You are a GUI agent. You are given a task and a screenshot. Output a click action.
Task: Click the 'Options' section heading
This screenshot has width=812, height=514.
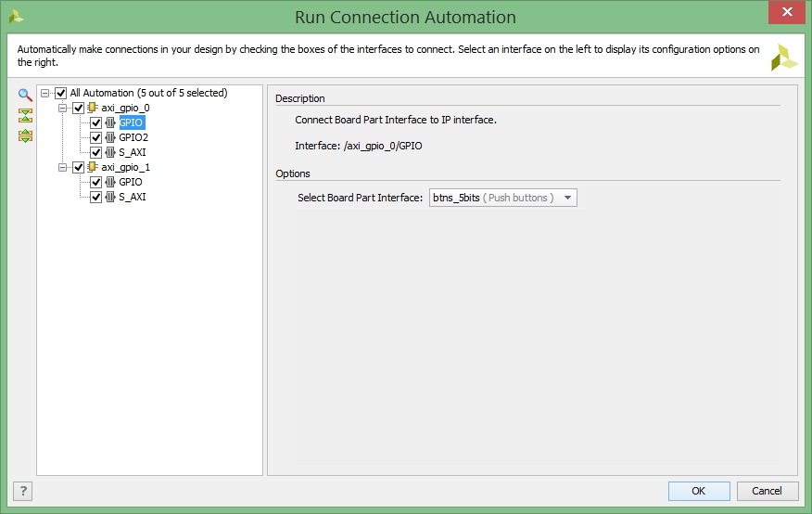coord(293,173)
